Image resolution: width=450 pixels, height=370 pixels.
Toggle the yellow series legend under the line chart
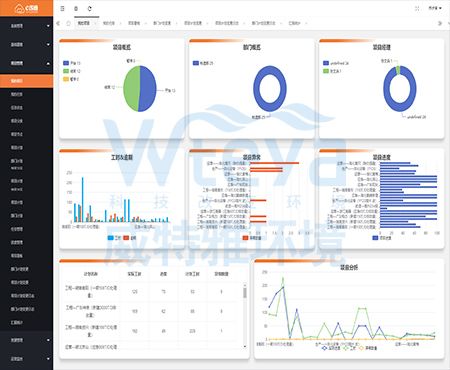pos(368,348)
